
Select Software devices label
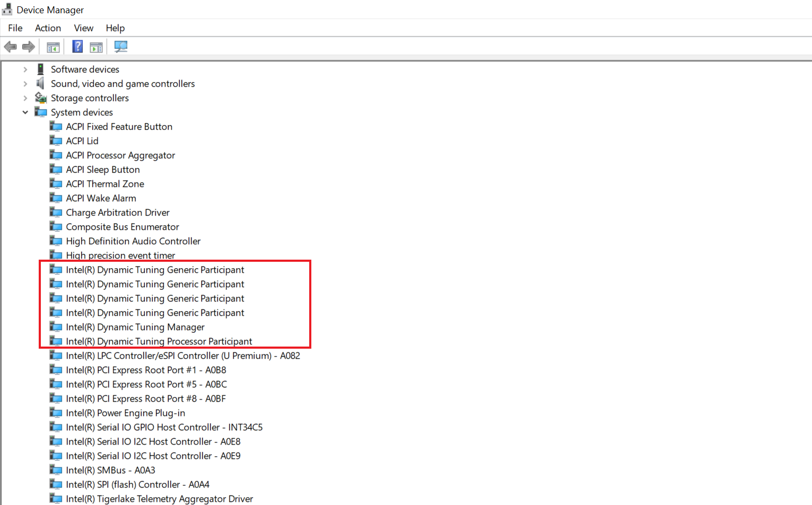click(x=85, y=69)
